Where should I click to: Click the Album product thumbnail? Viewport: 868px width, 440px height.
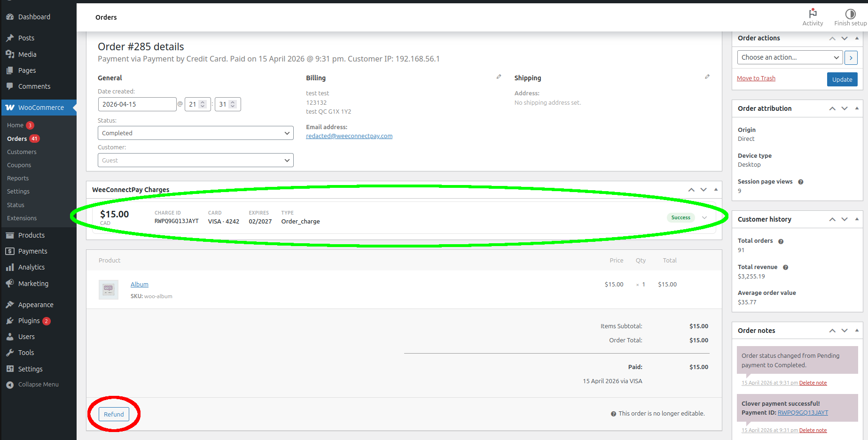tap(109, 290)
